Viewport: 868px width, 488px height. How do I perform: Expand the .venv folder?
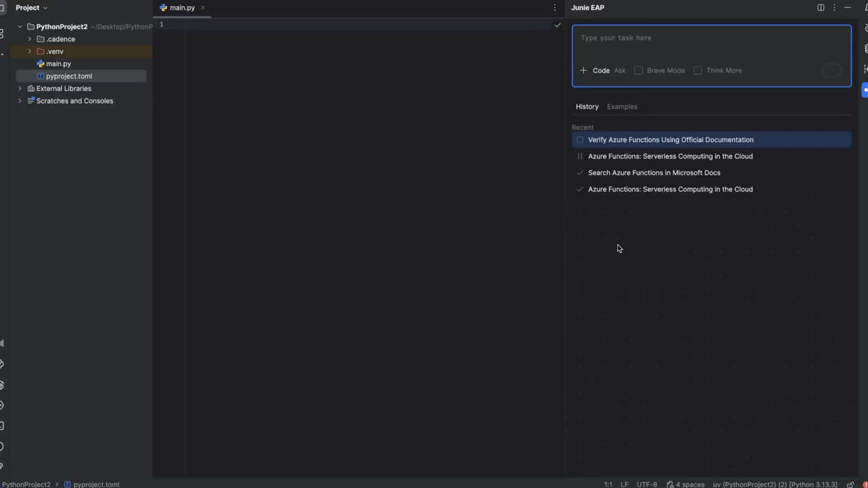point(30,52)
